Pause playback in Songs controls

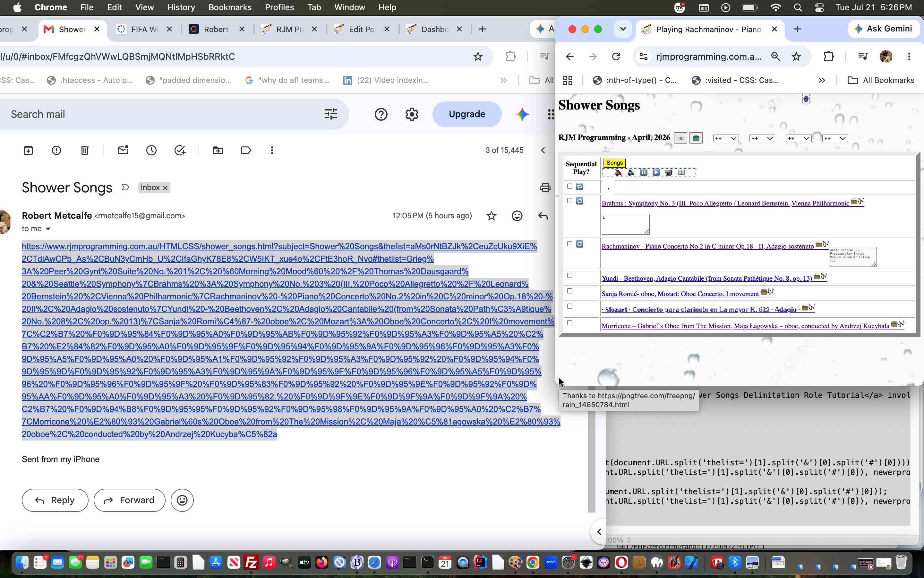pos(643,172)
